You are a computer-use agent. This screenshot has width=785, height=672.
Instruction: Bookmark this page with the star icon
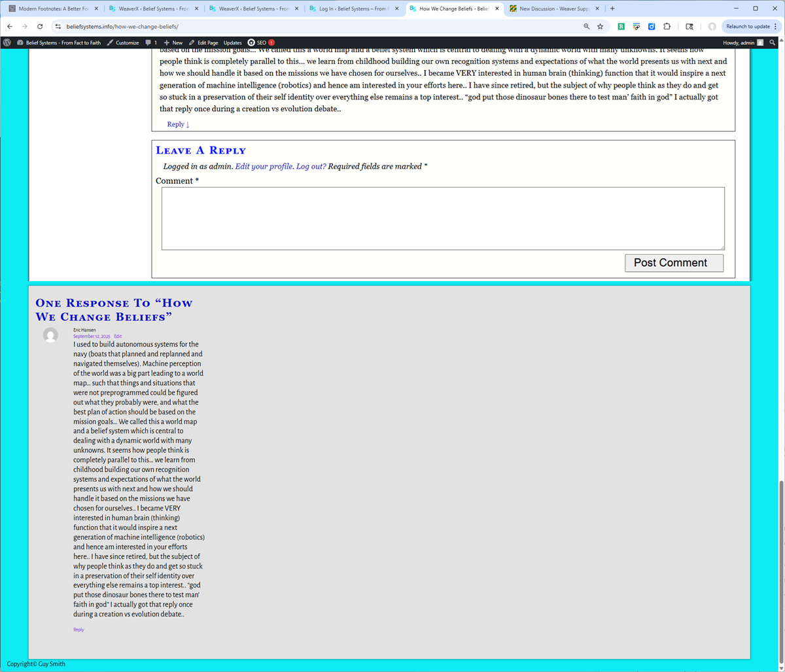tap(600, 27)
